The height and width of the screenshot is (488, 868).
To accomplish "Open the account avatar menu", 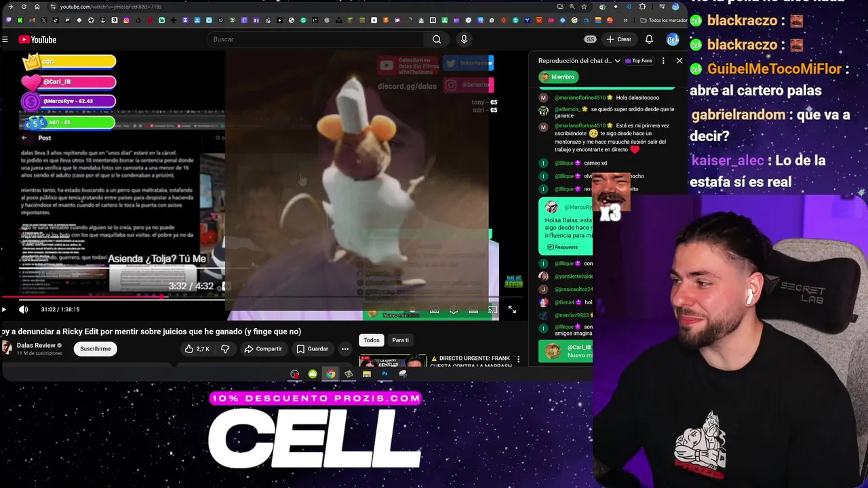I will pos(673,39).
